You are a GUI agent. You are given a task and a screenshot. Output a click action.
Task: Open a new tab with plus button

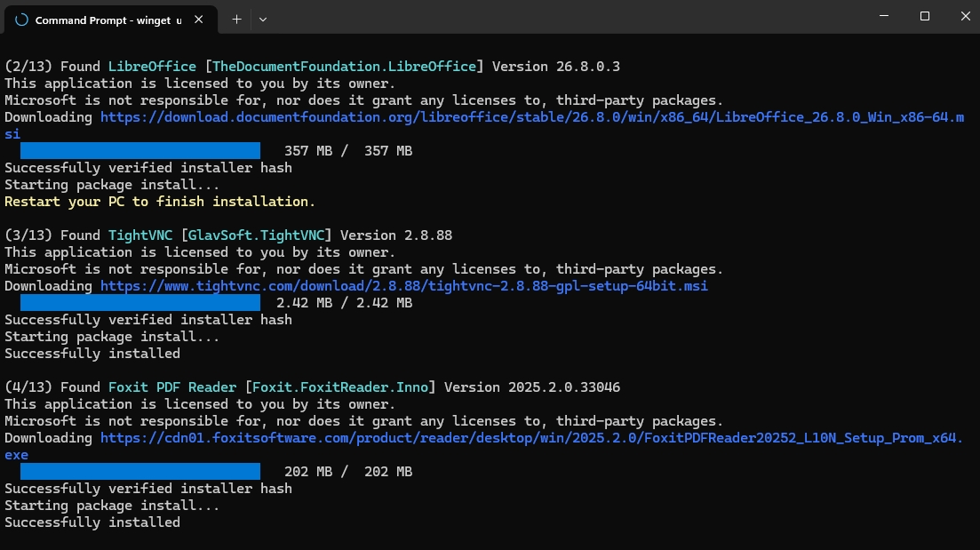[x=236, y=20]
